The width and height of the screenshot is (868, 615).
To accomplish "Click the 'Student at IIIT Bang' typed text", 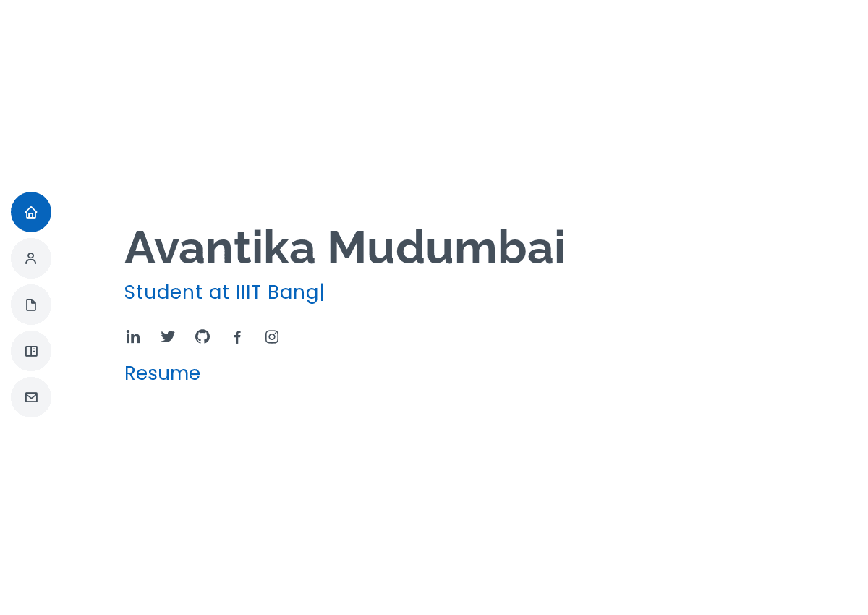I will tap(221, 292).
